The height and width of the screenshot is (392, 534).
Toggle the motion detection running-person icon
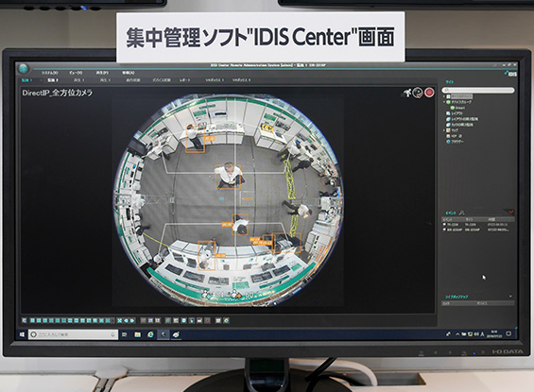coord(407,93)
